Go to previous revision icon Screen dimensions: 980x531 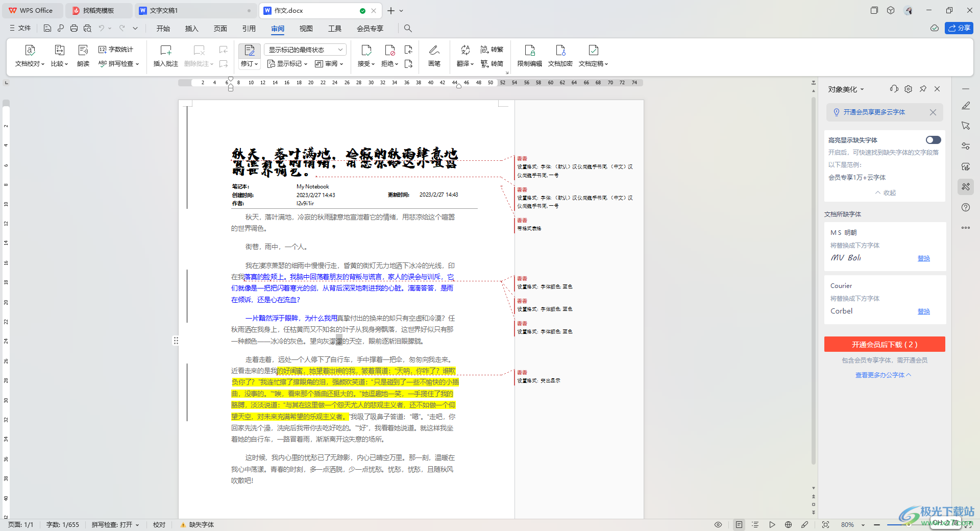408,50
